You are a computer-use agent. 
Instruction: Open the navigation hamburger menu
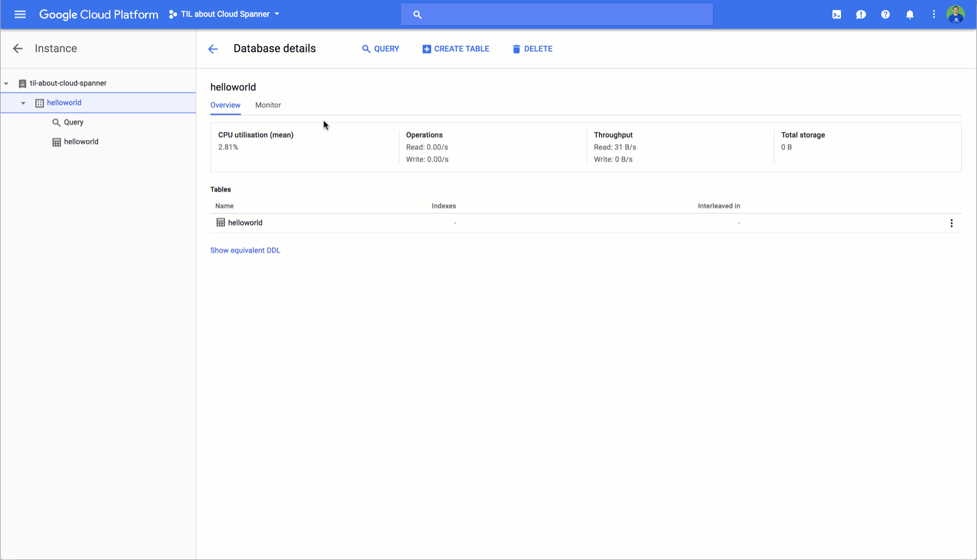tap(20, 14)
